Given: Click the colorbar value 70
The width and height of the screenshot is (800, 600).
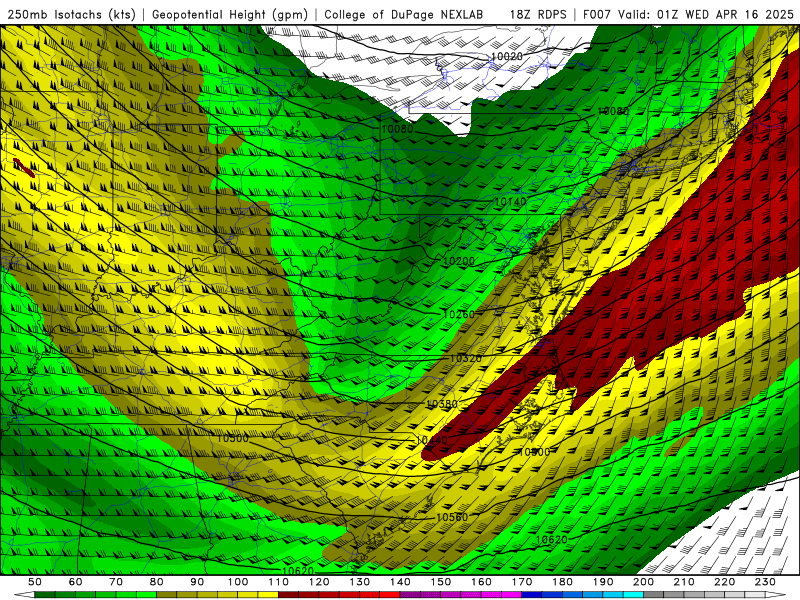Looking at the screenshot, I should point(116,582).
